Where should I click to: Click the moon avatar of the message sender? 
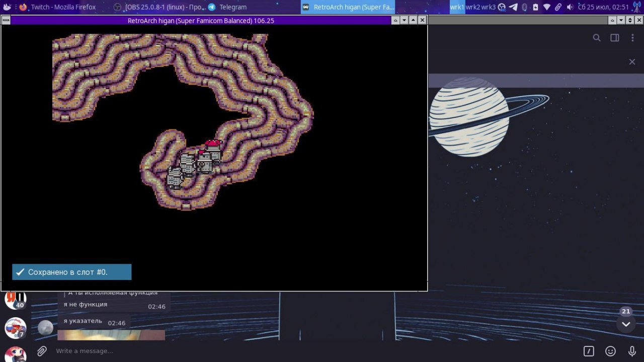click(x=45, y=328)
